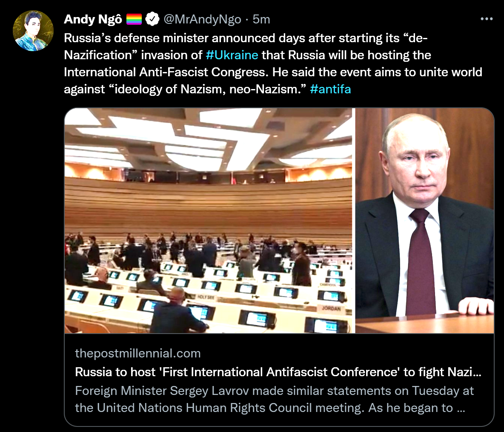Click the verified checkmark badge
The height and width of the screenshot is (432, 504).
click(x=152, y=19)
